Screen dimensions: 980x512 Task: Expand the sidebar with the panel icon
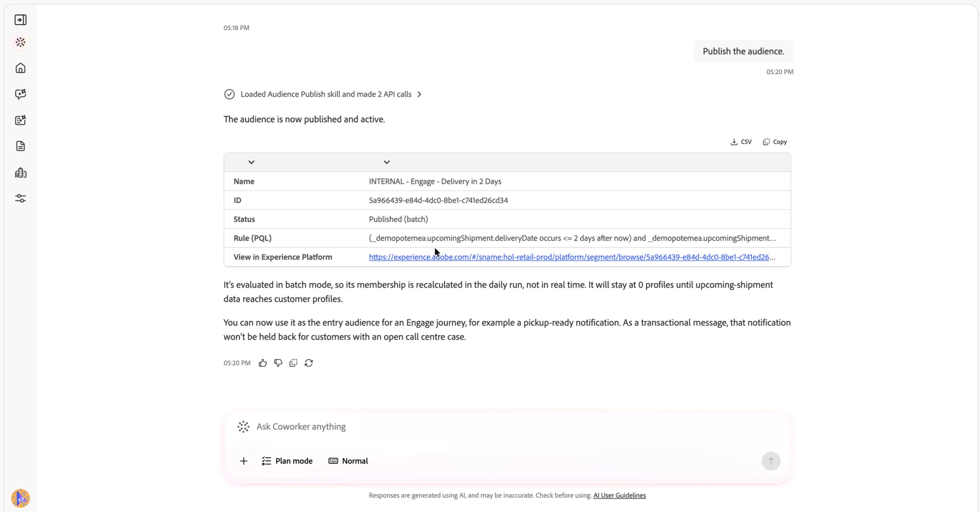(x=21, y=20)
